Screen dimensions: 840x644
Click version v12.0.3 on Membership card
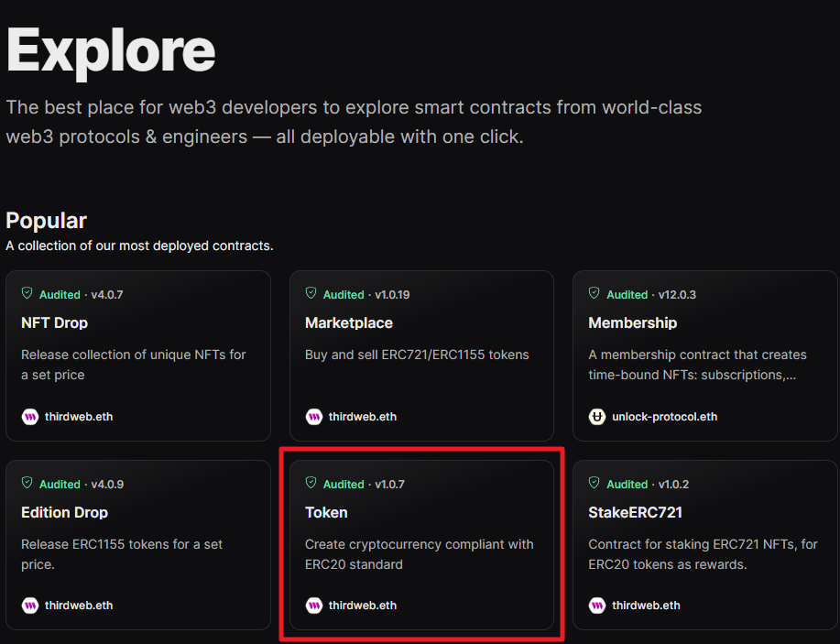pyautogui.click(x=677, y=295)
